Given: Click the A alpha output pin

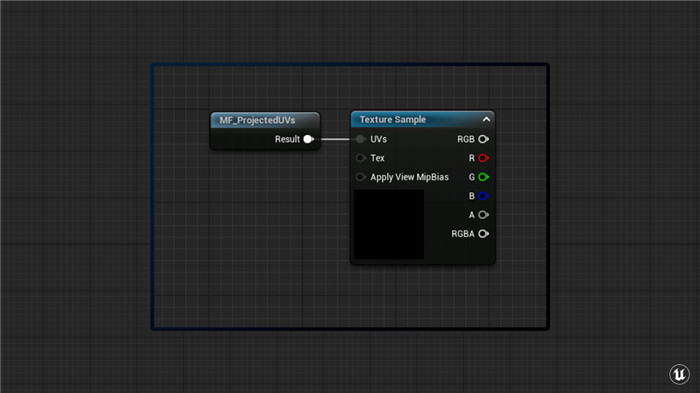Looking at the screenshot, I should 483,215.
